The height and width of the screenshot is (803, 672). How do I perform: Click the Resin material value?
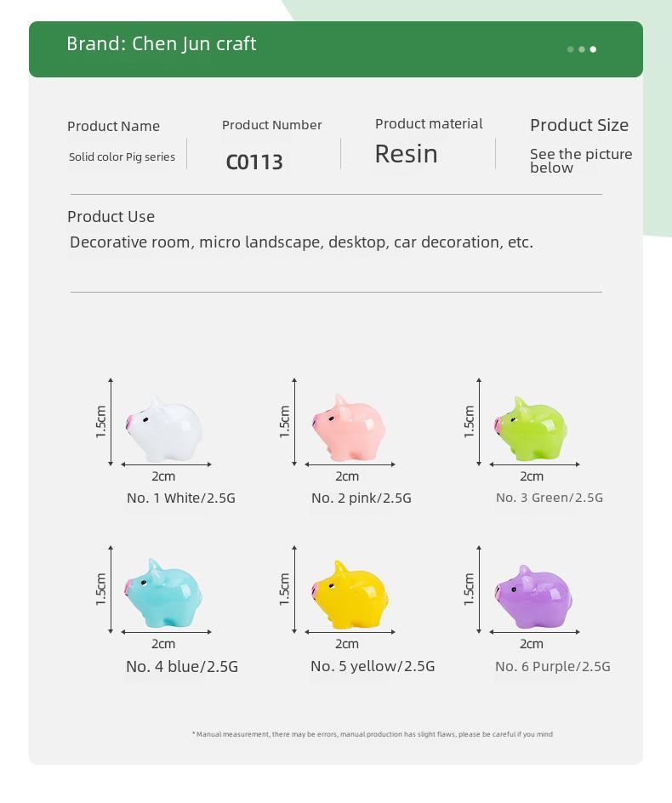(406, 154)
